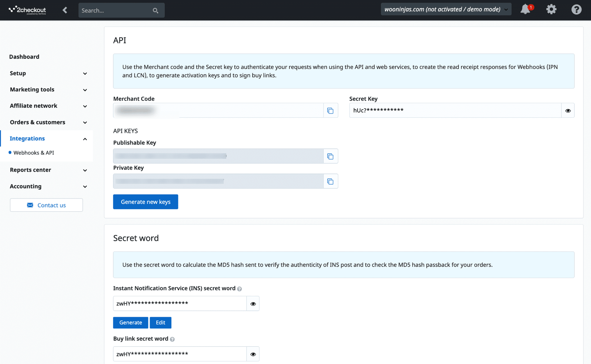Click the 2checkout logo

pos(27,10)
